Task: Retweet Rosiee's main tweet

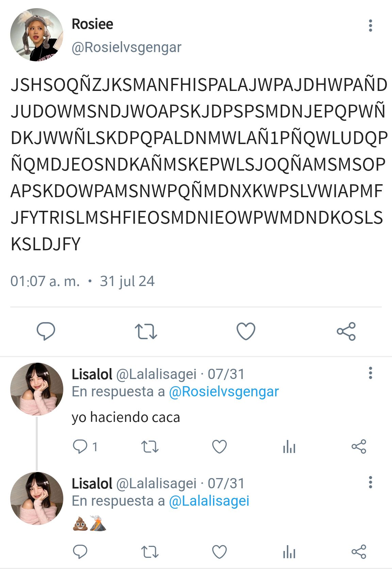Action: pos(146,331)
